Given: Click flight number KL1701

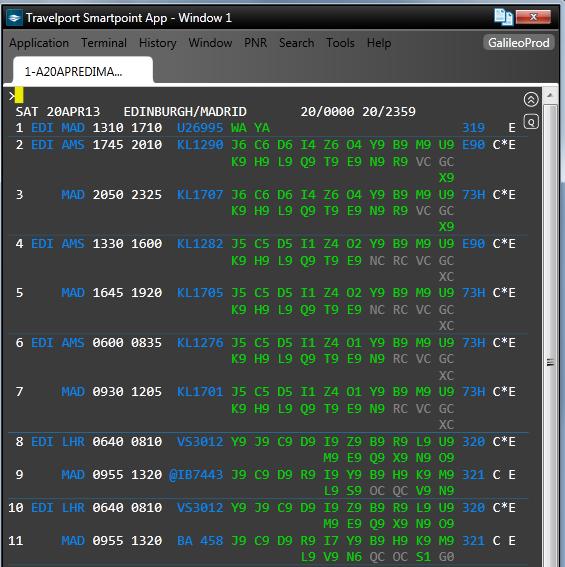Looking at the screenshot, I should pos(200,392).
